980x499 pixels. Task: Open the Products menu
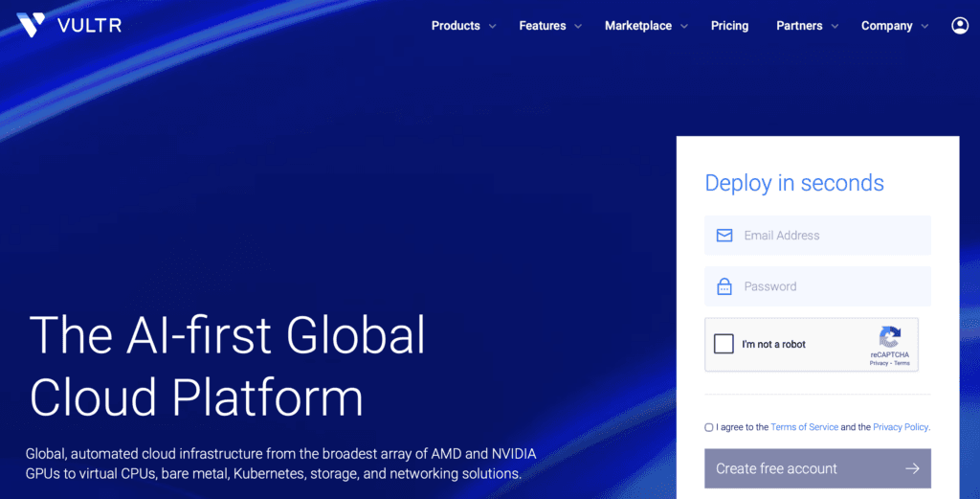pyautogui.click(x=456, y=26)
